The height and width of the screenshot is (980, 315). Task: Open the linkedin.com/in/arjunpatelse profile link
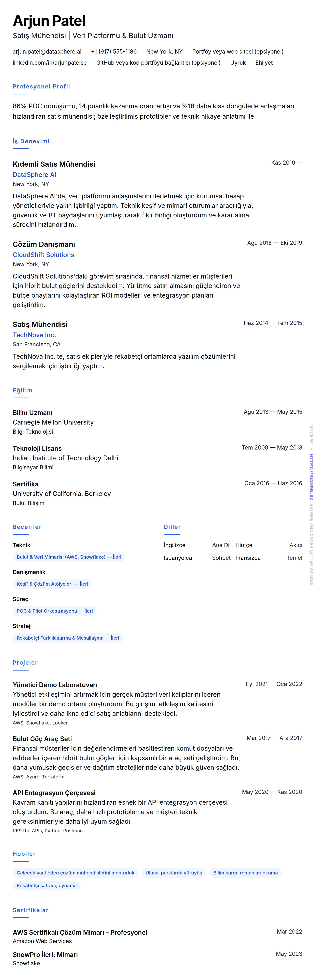click(x=49, y=62)
